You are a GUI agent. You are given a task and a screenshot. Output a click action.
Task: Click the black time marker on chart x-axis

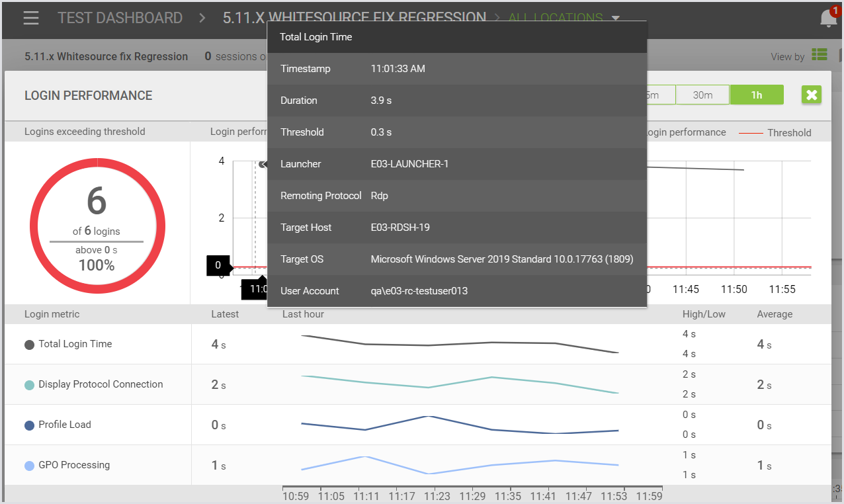(x=255, y=289)
